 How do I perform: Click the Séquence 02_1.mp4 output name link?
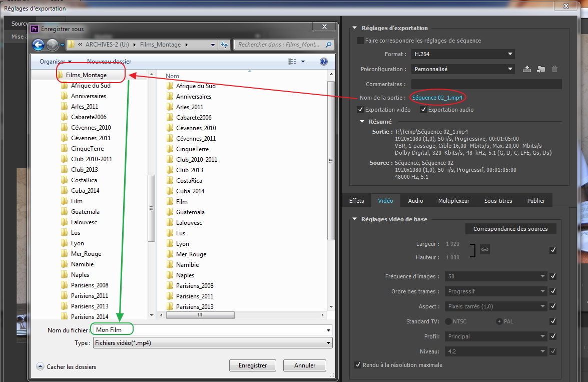pyautogui.click(x=437, y=97)
